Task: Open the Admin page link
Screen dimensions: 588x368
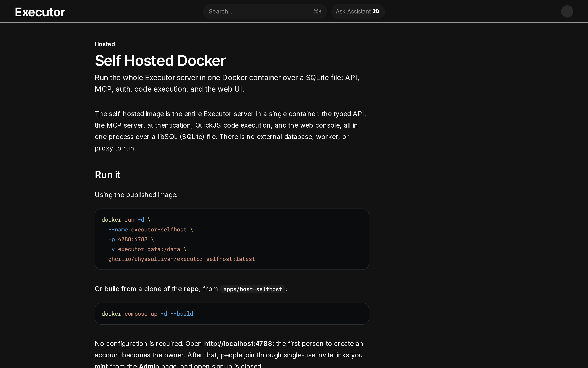Action: pos(149,365)
